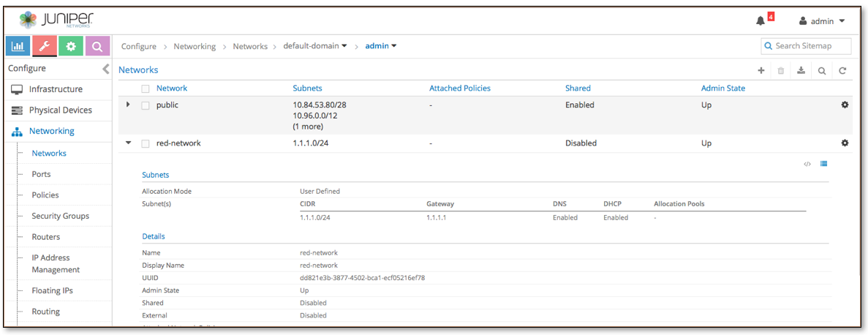The width and height of the screenshot is (868, 335).
Task: Open Routers in the sidebar
Action: (x=46, y=237)
